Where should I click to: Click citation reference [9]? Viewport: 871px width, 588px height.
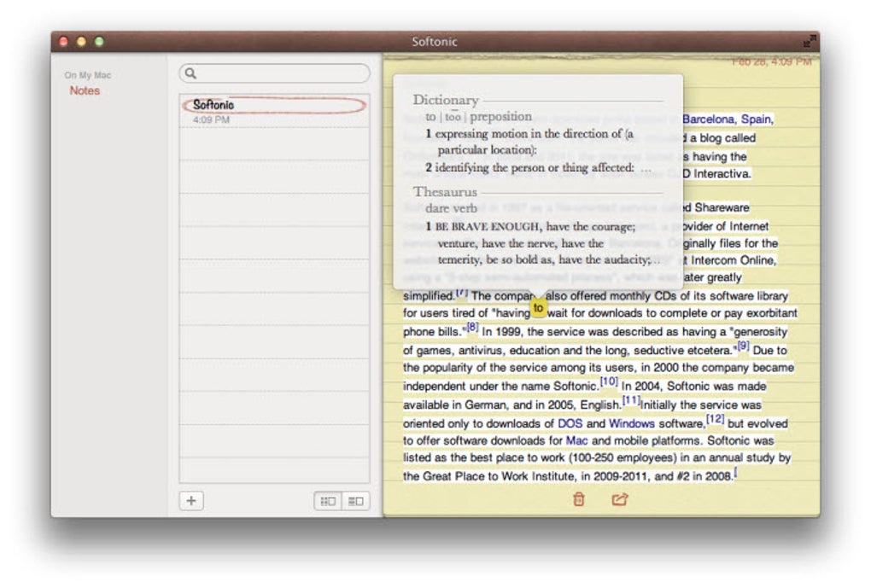pos(743,346)
